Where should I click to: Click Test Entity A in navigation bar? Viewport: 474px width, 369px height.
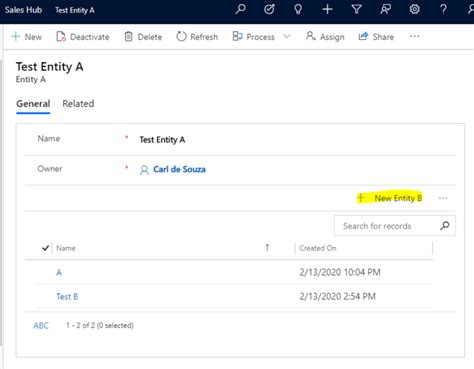75,10
